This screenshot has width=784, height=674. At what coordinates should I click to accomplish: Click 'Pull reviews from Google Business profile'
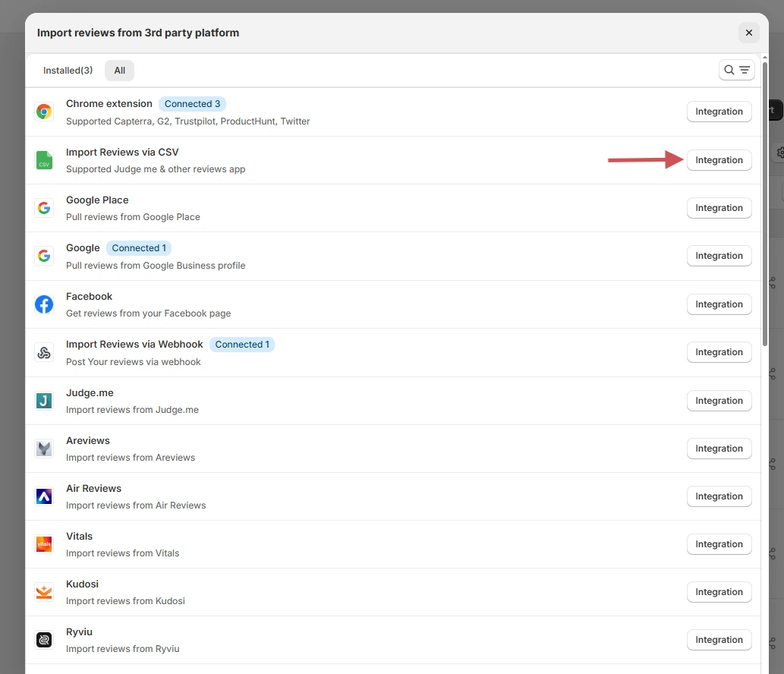(156, 266)
